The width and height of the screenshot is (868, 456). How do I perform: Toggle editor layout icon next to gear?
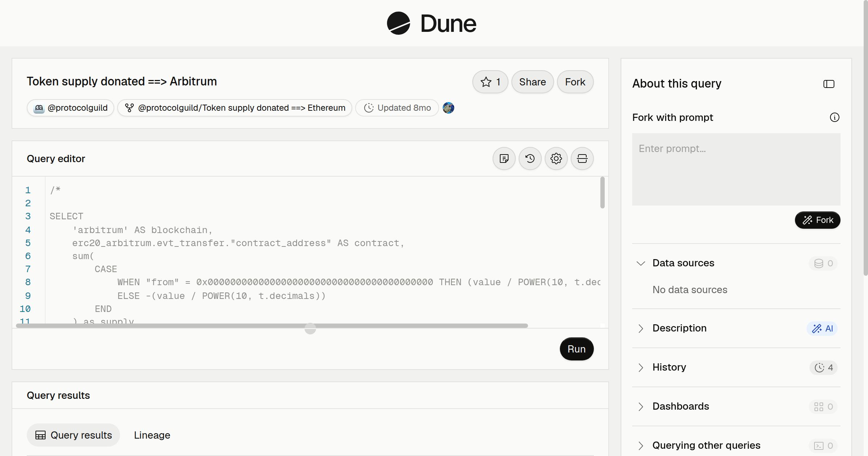point(582,159)
